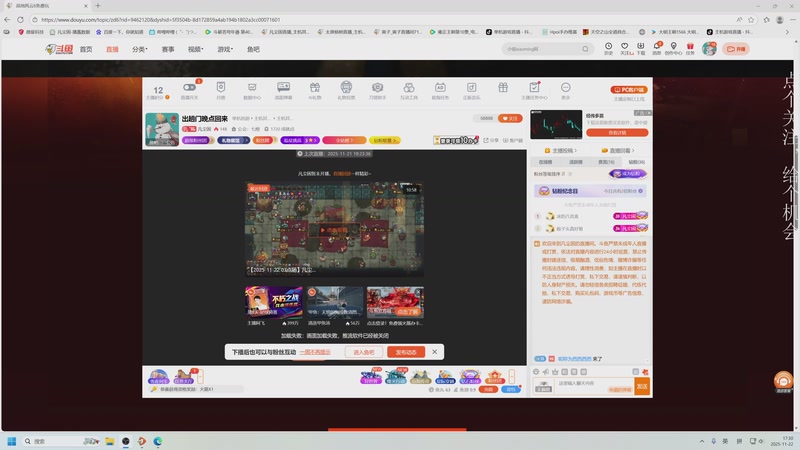The image size is (800, 450).
Task: Open the middle recommended stream thumbnail
Action: pos(334,302)
